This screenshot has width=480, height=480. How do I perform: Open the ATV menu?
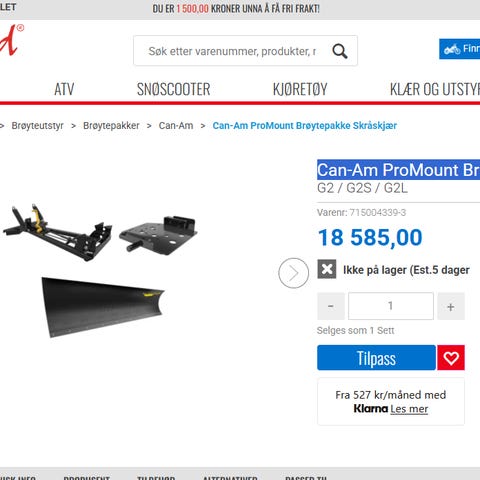[x=64, y=89]
